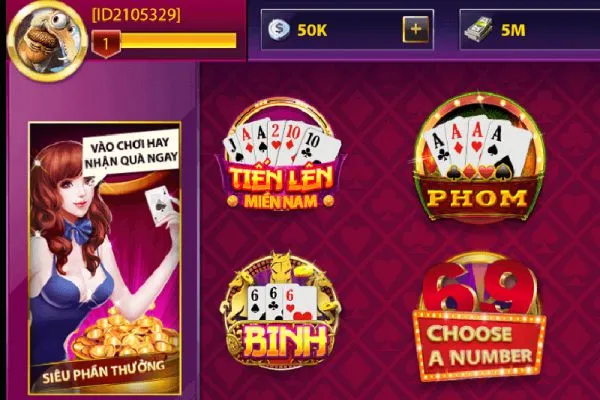Tap the Siêu Phần Thưởng ribbon
600x400 pixels.
click(x=103, y=372)
